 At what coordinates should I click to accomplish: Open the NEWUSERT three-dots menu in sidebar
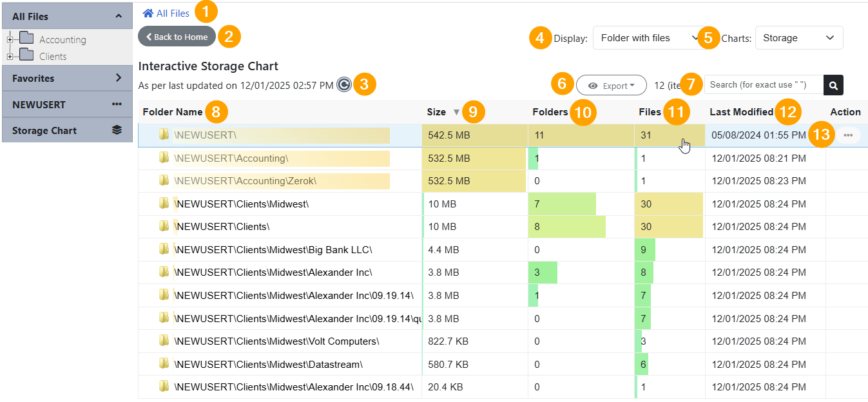coord(117,104)
